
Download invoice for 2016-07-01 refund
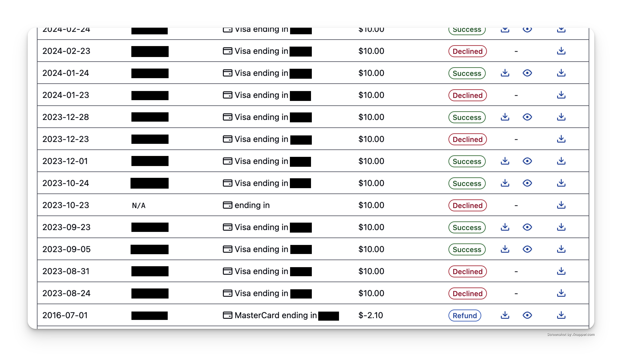coord(505,315)
